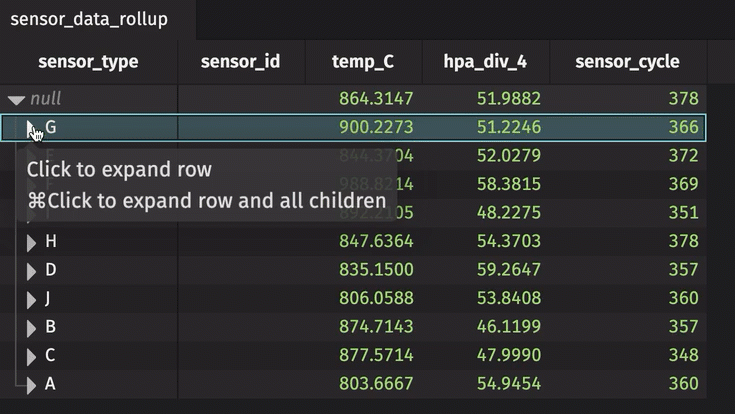Click the sensor_cycle column header
The height and width of the screenshot is (414, 735).
pos(627,62)
